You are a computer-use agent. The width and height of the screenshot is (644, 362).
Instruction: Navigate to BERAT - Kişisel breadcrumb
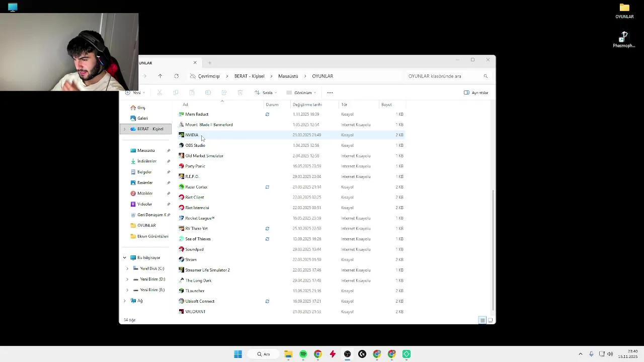click(x=249, y=76)
